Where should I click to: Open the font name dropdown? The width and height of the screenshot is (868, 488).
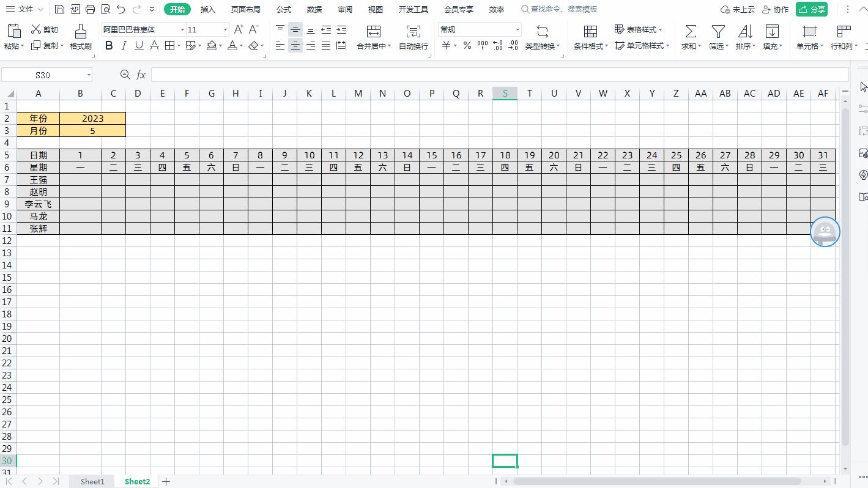[x=182, y=29]
